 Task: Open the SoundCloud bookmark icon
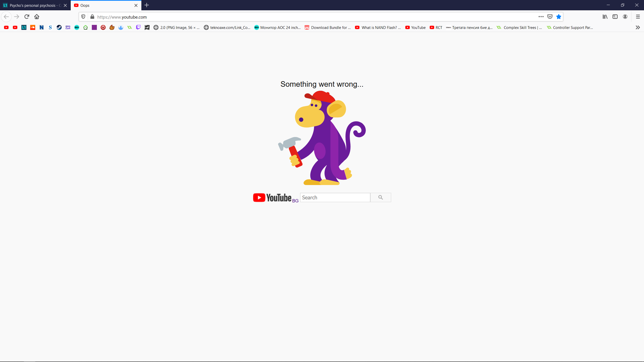pos(33,27)
